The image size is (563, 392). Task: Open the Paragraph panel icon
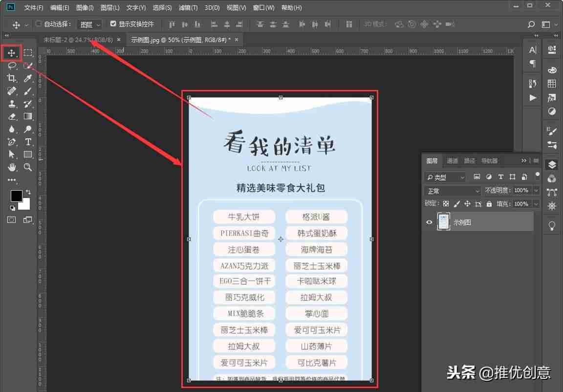click(533, 64)
